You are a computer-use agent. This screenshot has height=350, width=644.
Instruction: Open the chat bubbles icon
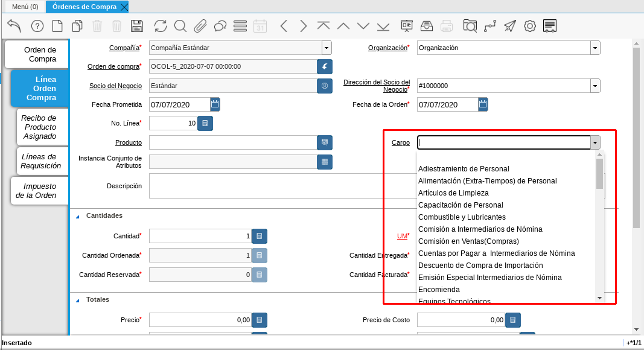(x=220, y=26)
